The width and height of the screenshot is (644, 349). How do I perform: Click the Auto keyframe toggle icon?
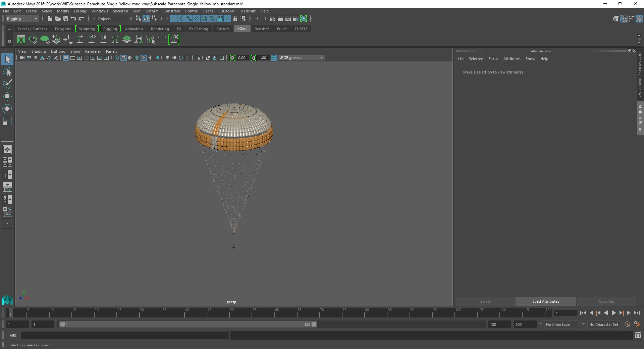[x=627, y=325]
